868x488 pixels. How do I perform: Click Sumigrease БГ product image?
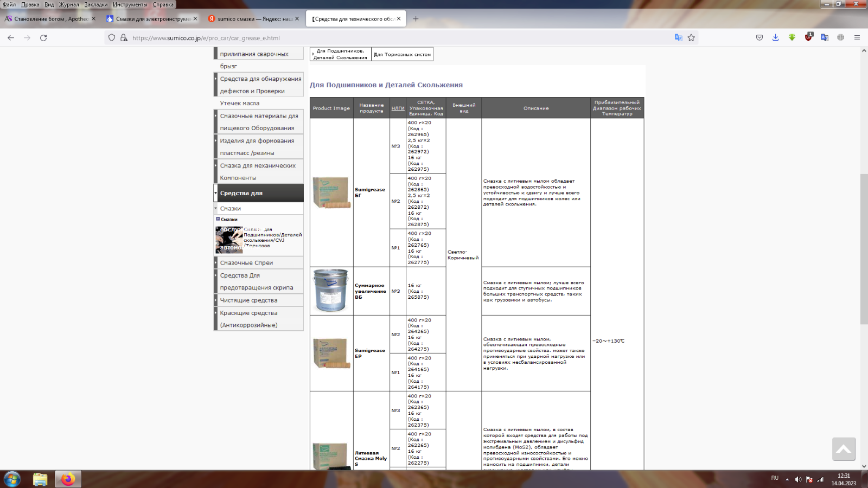point(331,192)
